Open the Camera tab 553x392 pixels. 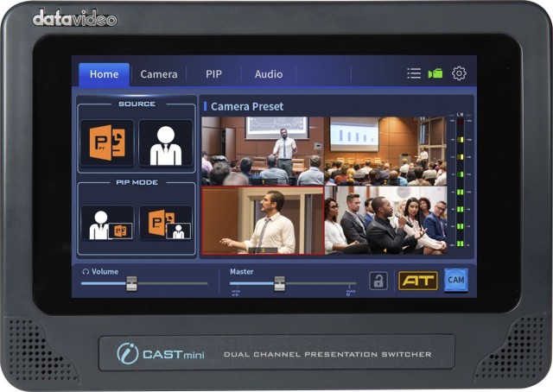click(159, 74)
